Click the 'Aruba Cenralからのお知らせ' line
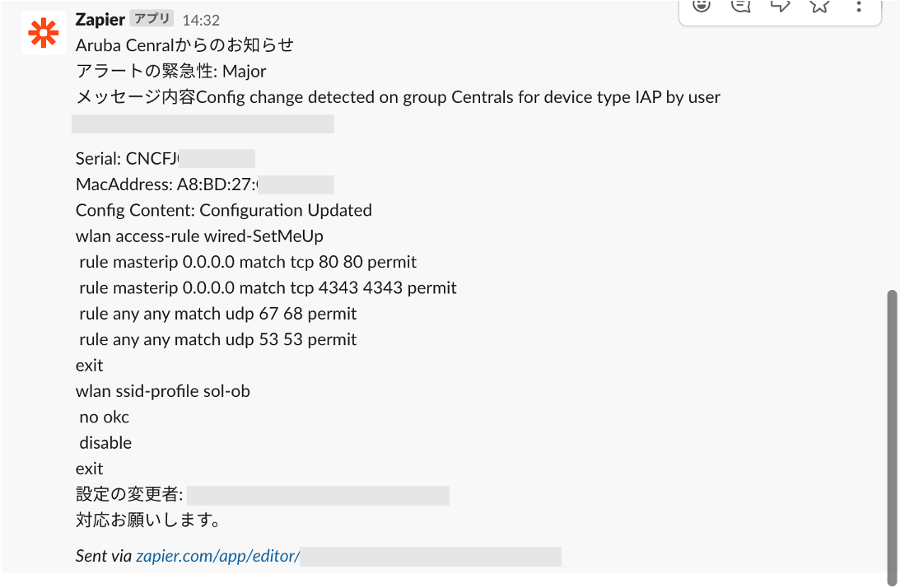900x588 pixels. click(184, 44)
